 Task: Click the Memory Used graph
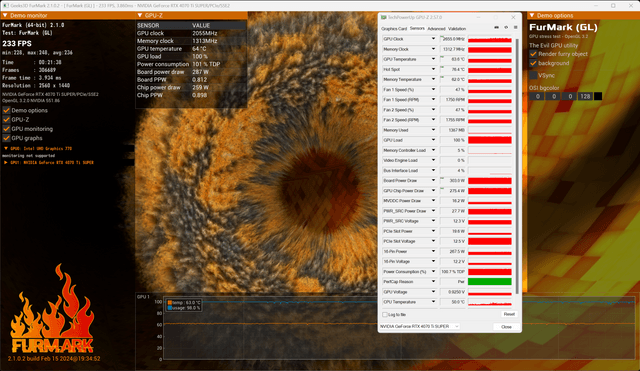pyautogui.click(x=489, y=130)
